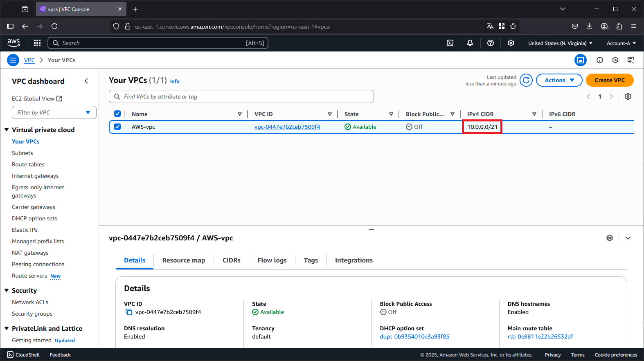Launch CloudShell from the top navigation bar
Image resolution: width=644 pixels, height=361 pixels.
click(450, 43)
